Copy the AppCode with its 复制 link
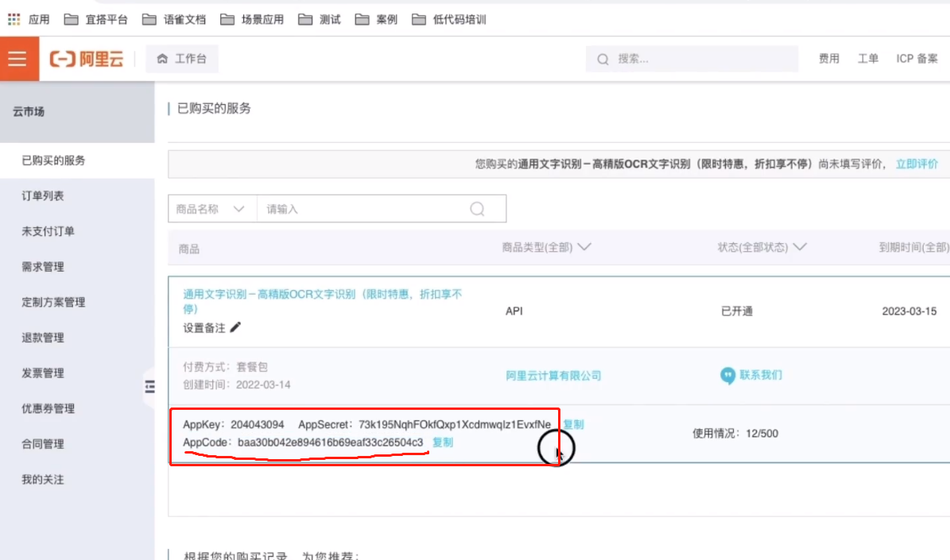The width and height of the screenshot is (950, 560). [x=442, y=442]
